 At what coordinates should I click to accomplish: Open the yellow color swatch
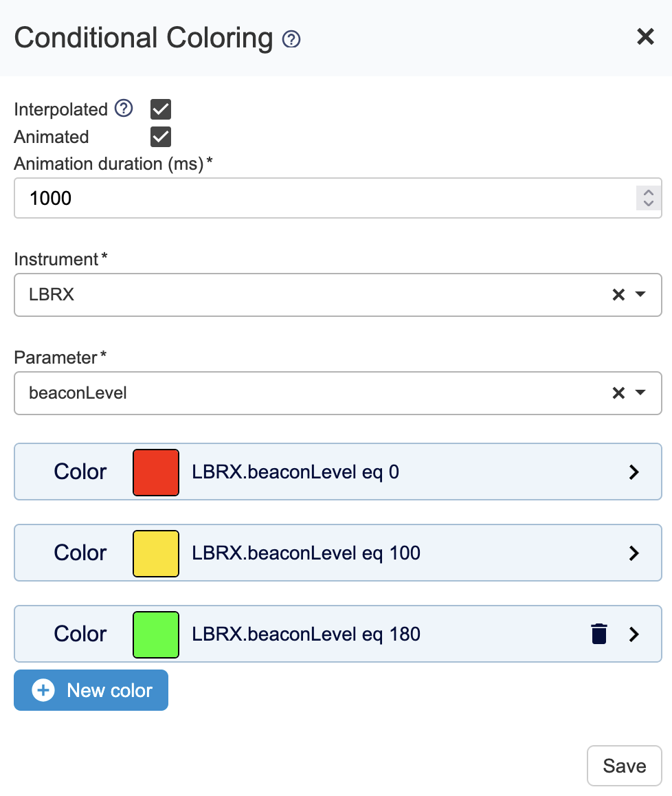[156, 553]
